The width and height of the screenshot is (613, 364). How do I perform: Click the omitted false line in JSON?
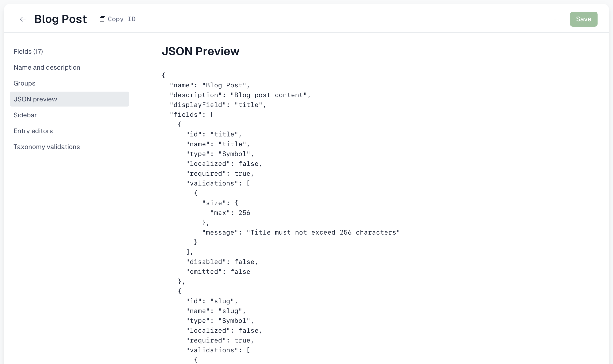218,272
